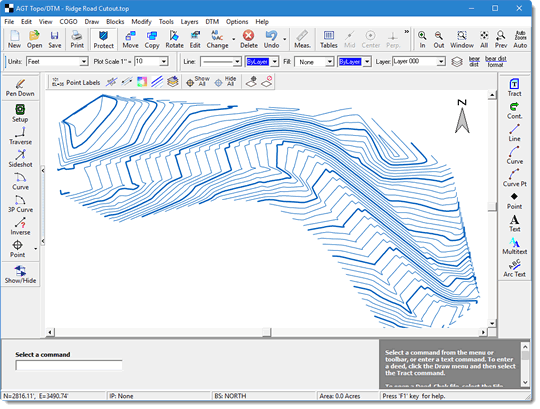Toggle Point Labels display

(76, 82)
